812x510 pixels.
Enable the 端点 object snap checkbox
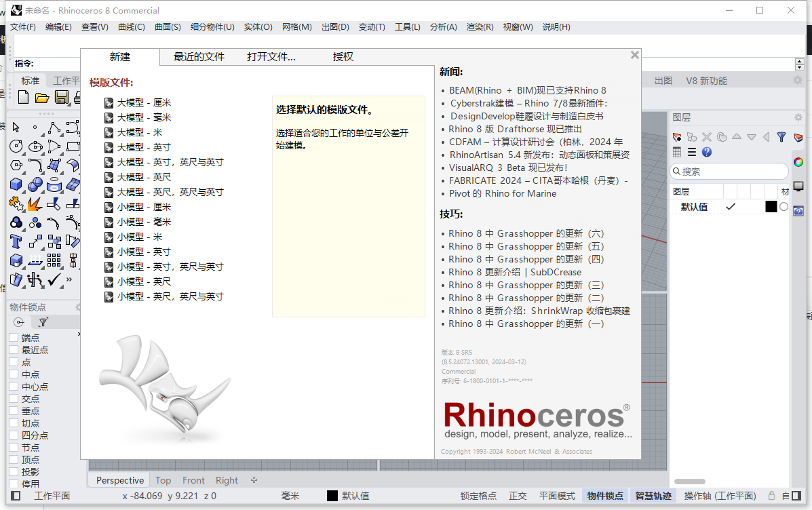pos(14,338)
